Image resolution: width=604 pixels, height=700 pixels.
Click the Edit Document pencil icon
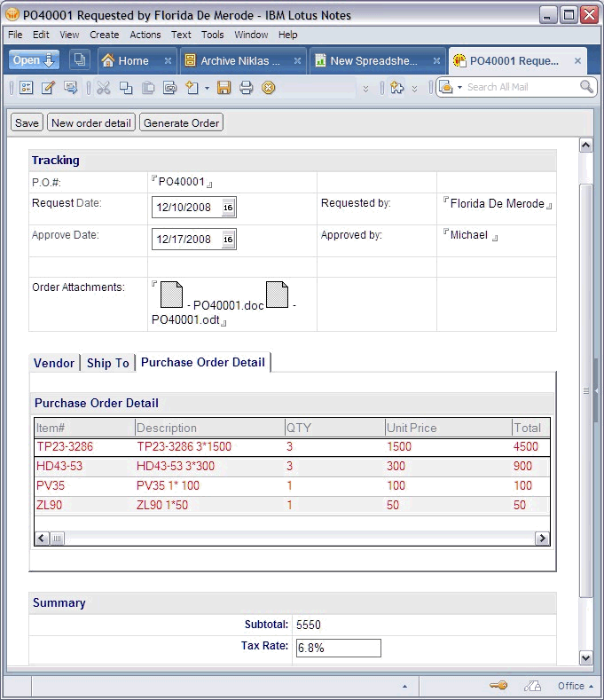click(x=48, y=88)
